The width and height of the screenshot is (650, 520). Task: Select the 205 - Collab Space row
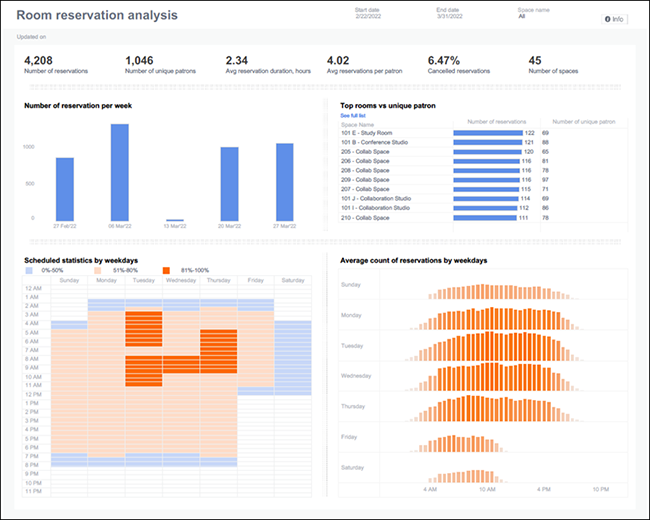coord(483,152)
